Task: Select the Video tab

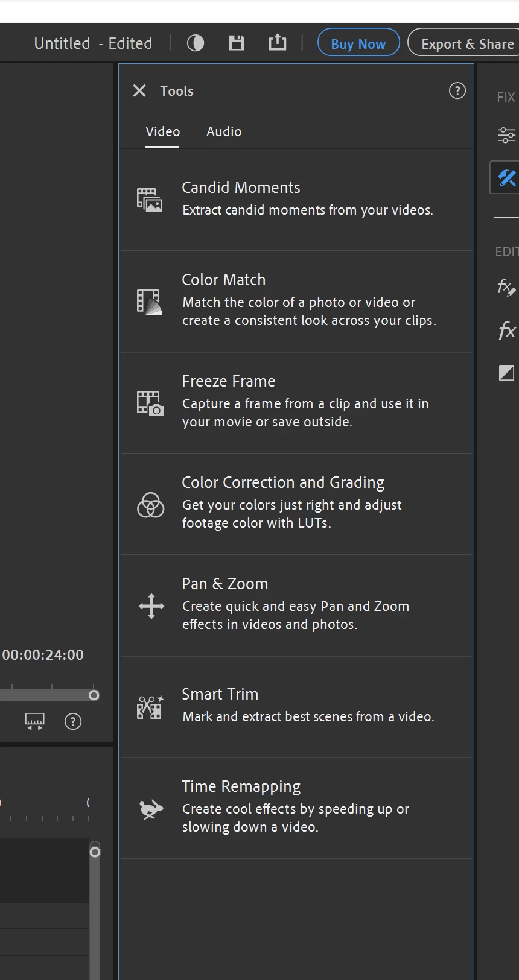Action: click(x=162, y=132)
